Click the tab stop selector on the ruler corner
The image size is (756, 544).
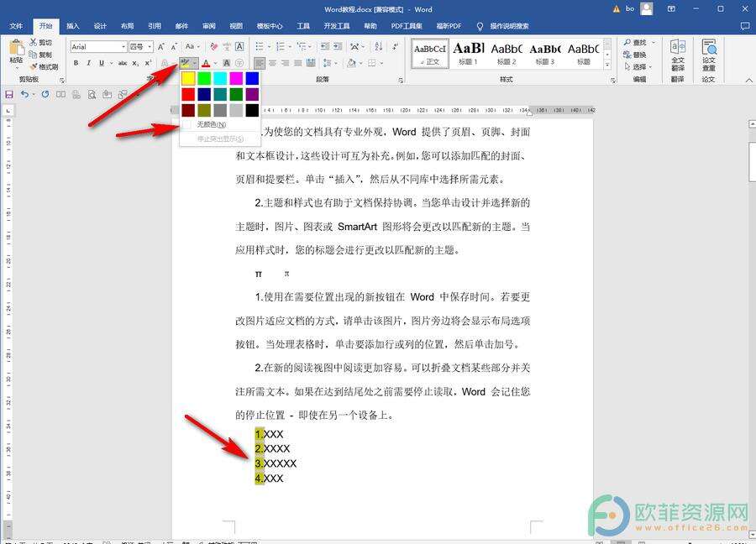coord(8,111)
